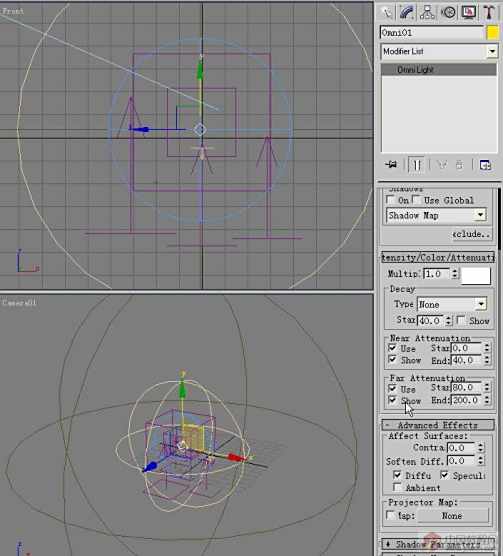
Task: Click Near Attenuation End 40.0 field
Action: pyautogui.click(x=467, y=360)
